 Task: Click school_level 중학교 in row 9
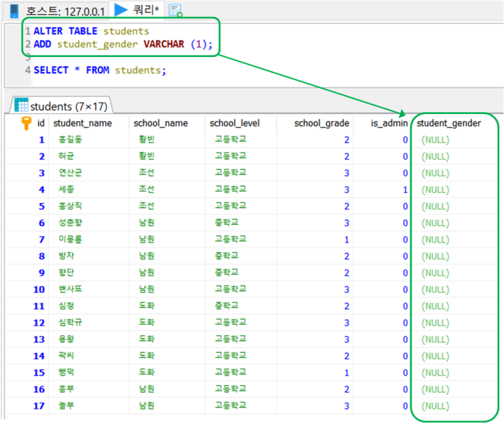pyautogui.click(x=227, y=273)
